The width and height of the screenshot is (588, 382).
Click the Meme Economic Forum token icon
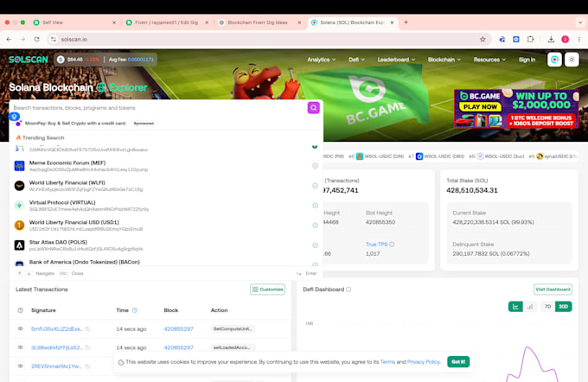click(x=20, y=166)
